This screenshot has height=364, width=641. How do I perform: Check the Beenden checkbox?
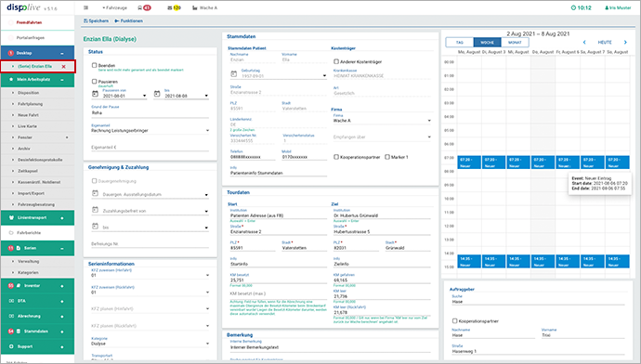(95, 65)
